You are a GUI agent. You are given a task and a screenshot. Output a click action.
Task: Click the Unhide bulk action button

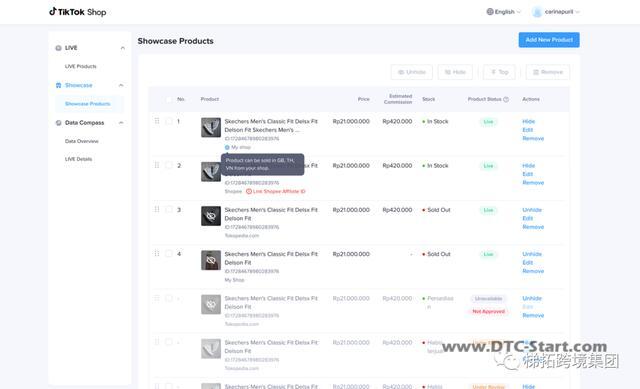411,72
